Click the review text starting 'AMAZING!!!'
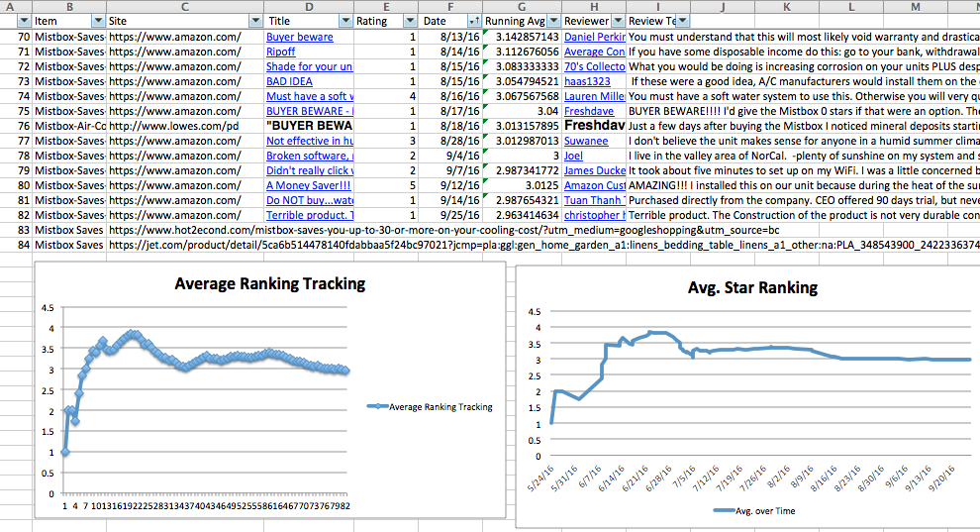Image resolution: width=980 pixels, height=532 pixels. pyautogui.click(x=803, y=185)
